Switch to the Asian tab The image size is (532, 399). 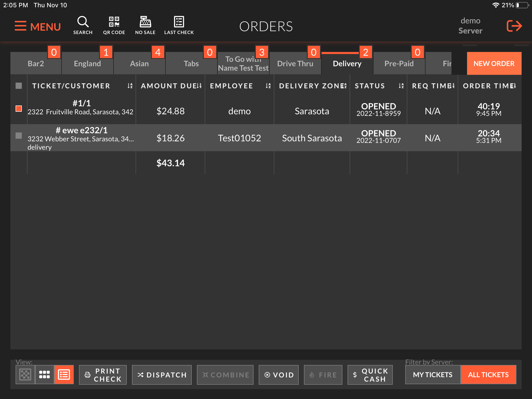[x=139, y=64]
